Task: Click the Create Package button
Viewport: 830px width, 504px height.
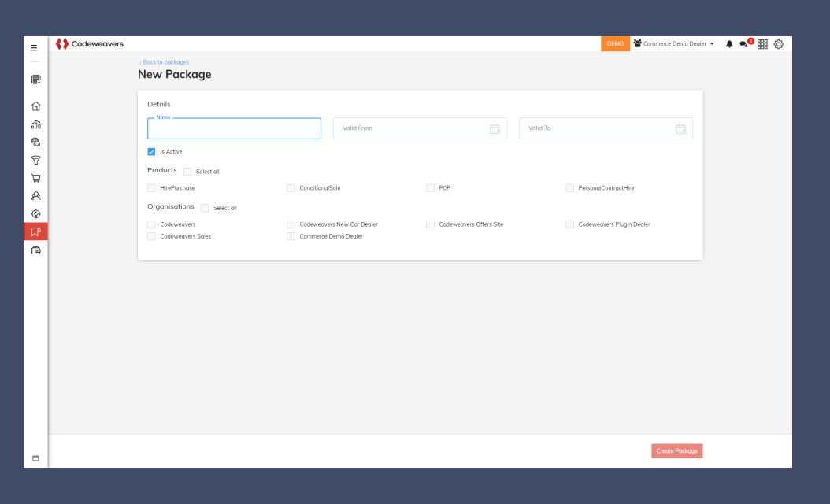Action: [x=677, y=451]
